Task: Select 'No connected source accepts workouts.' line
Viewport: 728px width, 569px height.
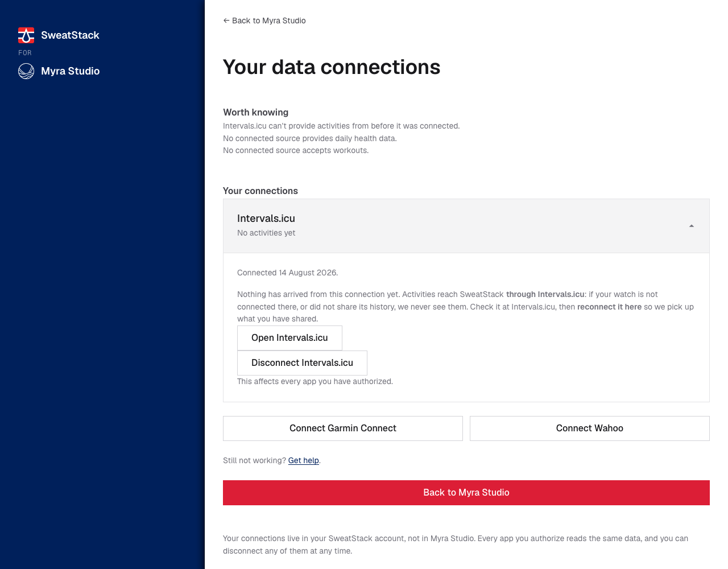Action: pyautogui.click(x=296, y=150)
